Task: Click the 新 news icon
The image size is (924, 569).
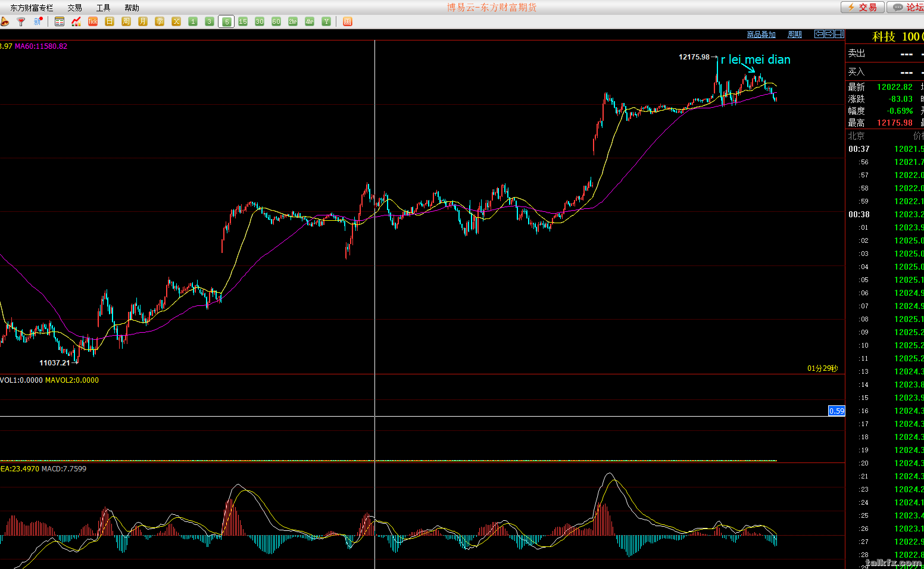Action: (x=38, y=21)
